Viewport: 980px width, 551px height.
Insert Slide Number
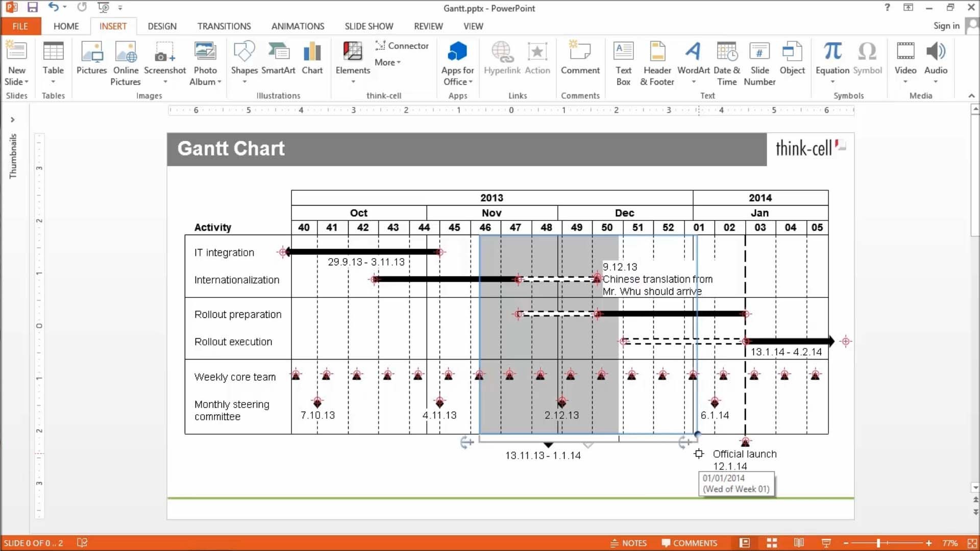pos(759,63)
